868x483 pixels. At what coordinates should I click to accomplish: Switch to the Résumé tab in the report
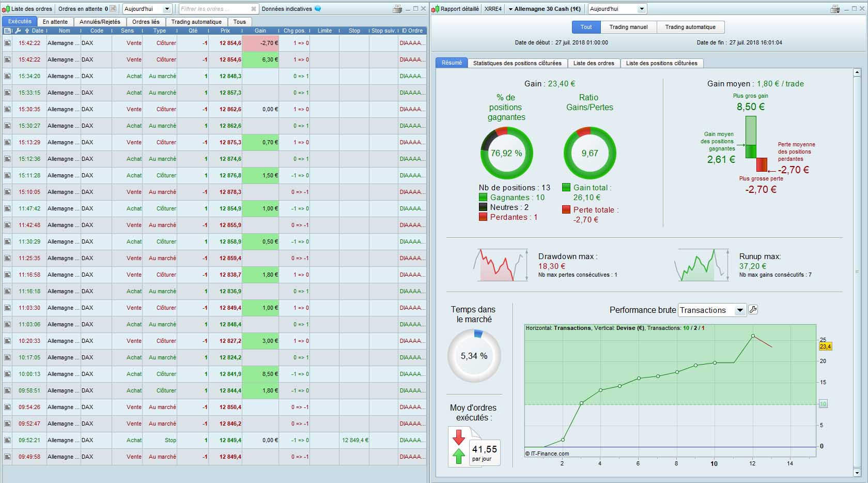[x=452, y=63]
